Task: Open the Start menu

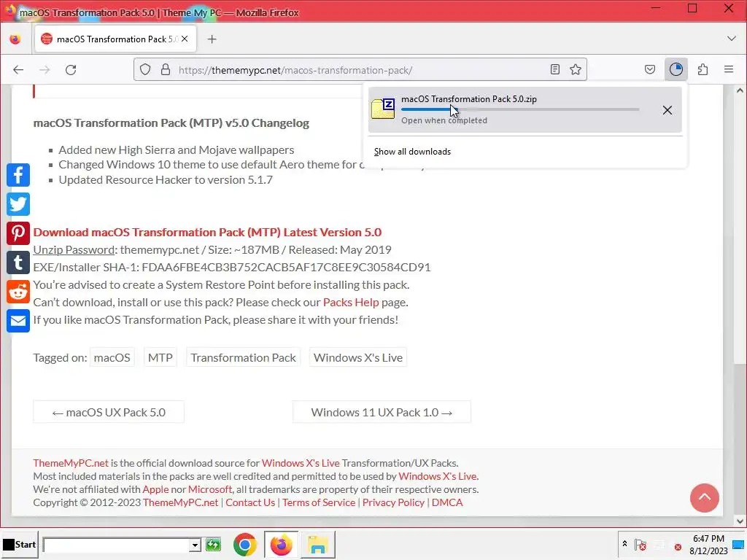Action: [x=20, y=544]
